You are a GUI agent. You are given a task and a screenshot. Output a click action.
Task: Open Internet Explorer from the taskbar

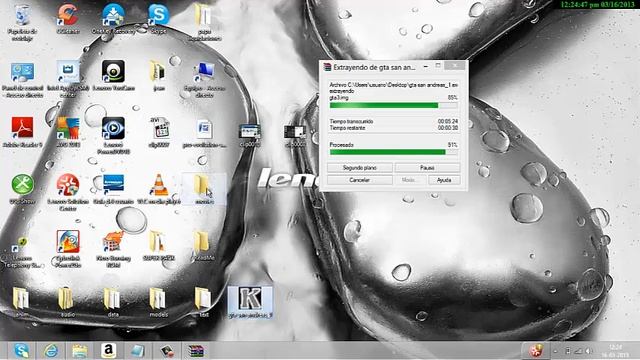[51, 351]
